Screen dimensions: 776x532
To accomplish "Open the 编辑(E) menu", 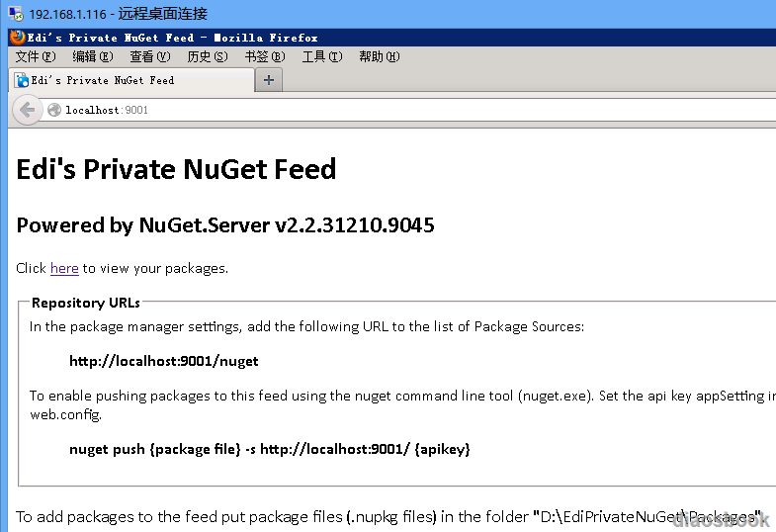I will pos(93,57).
